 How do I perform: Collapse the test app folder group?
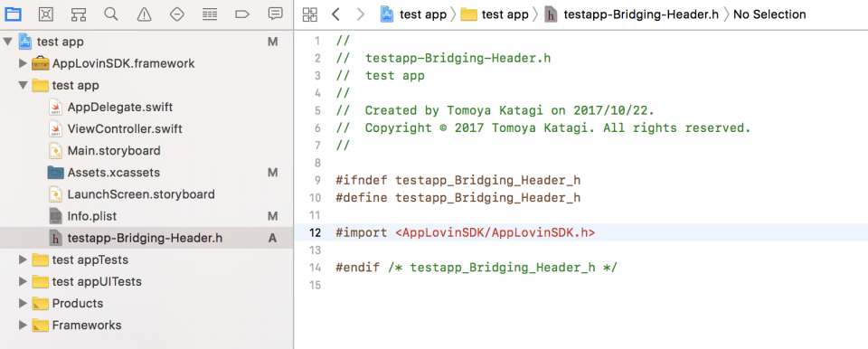click(23, 85)
